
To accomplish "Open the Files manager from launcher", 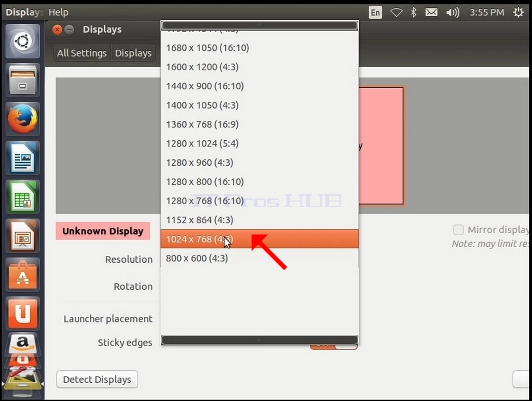I will coord(23,80).
